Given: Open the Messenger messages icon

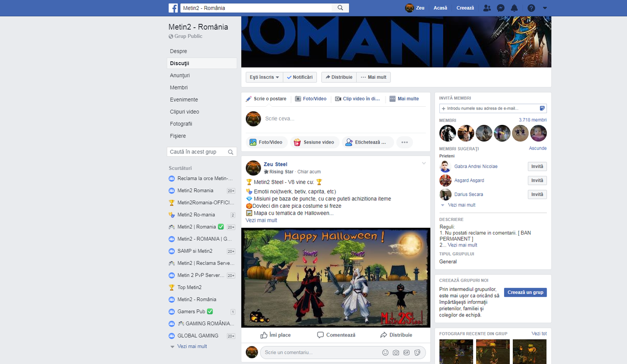Looking at the screenshot, I should (x=501, y=7).
